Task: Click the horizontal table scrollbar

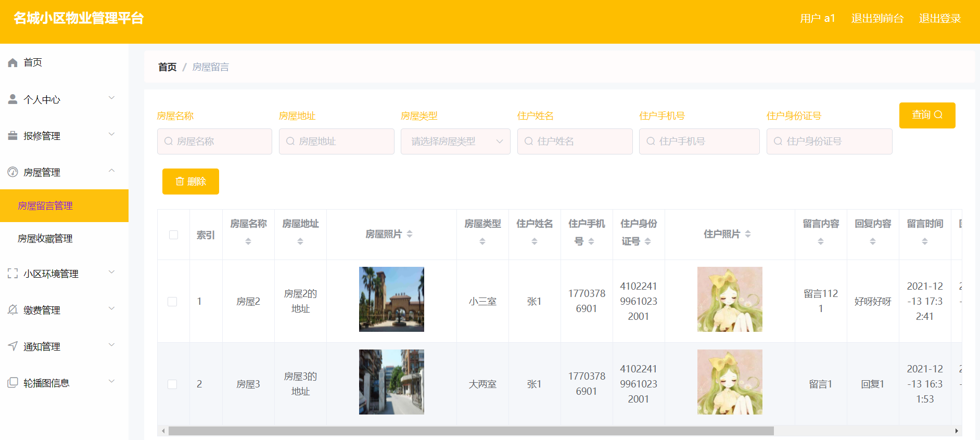Action: tap(471, 431)
